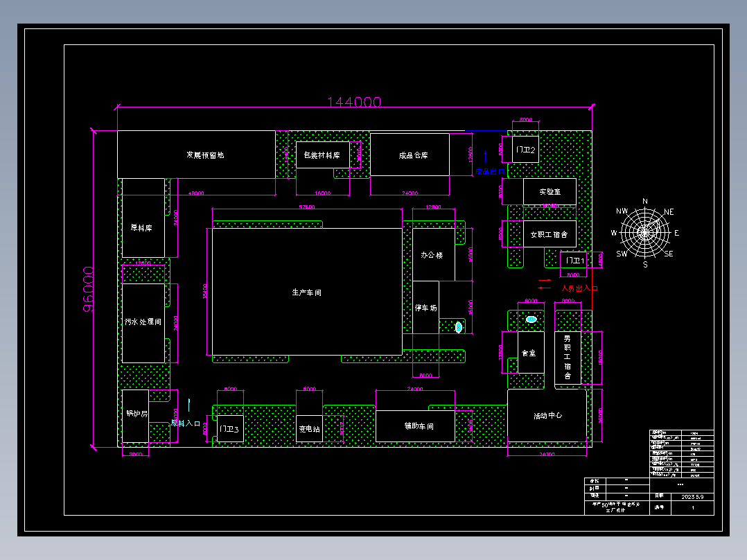Viewport: 747px width, 560px height.
Task: Click the 38400 vertical dimension text
Action: (x=205, y=291)
